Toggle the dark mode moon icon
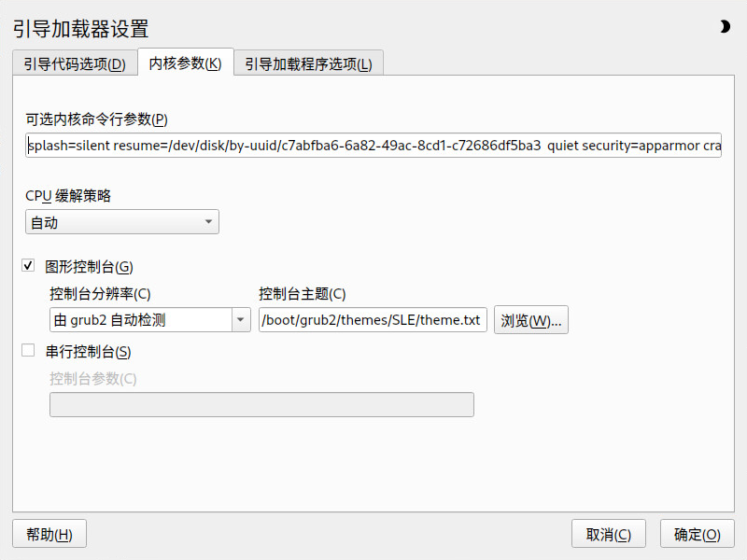Viewport: 747px width, 560px height. [x=725, y=27]
